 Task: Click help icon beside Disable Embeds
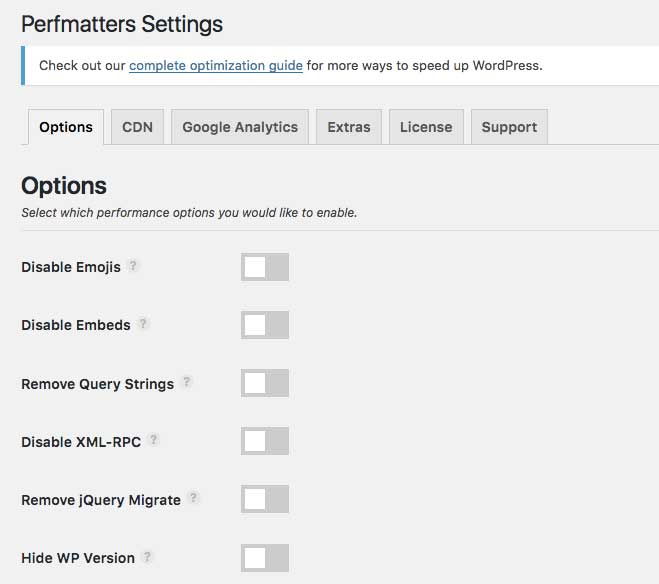(144, 324)
